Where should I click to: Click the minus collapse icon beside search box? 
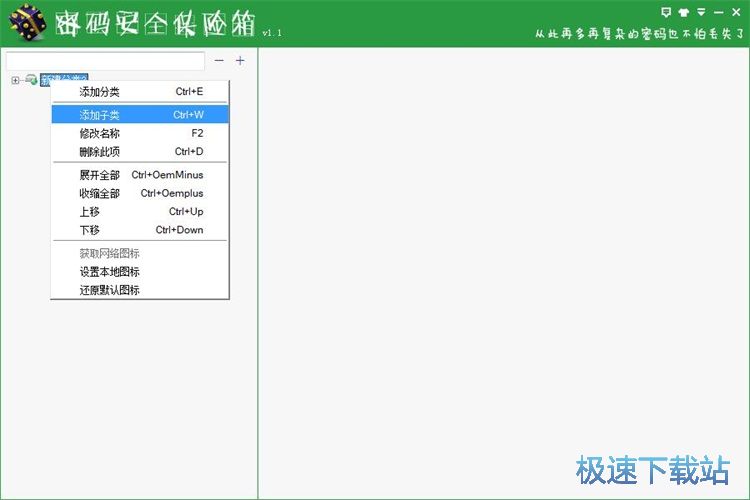[219, 60]
